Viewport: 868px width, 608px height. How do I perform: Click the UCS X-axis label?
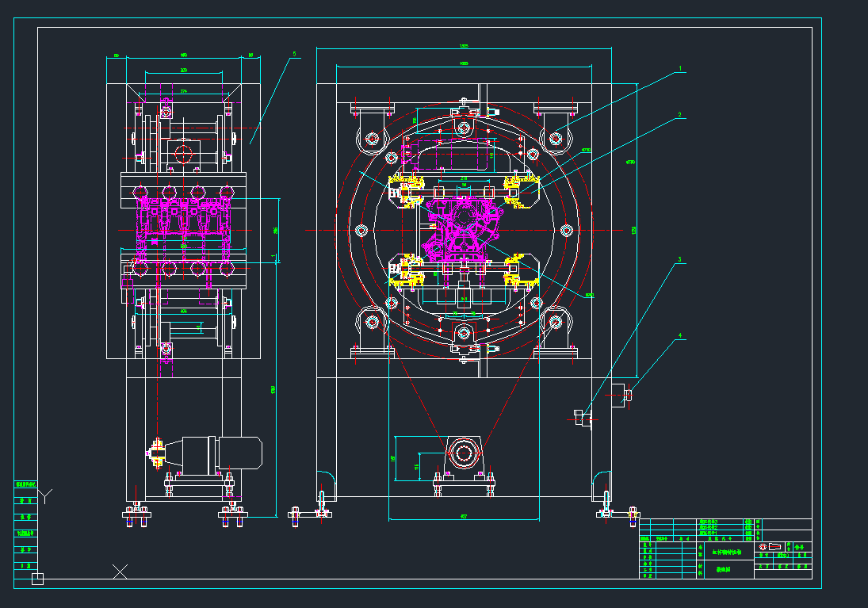pyautogui.click(x=120, y=570)
